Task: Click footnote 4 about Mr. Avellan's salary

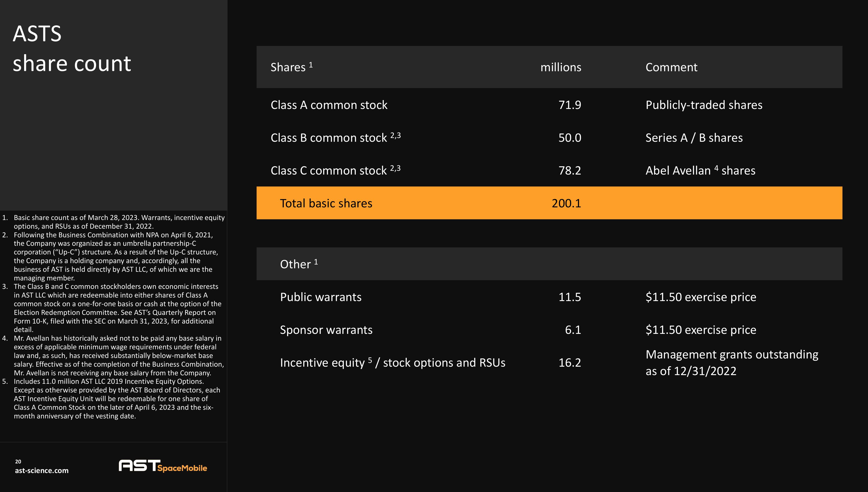Action: pyautogui.click(x=113, y=355)
